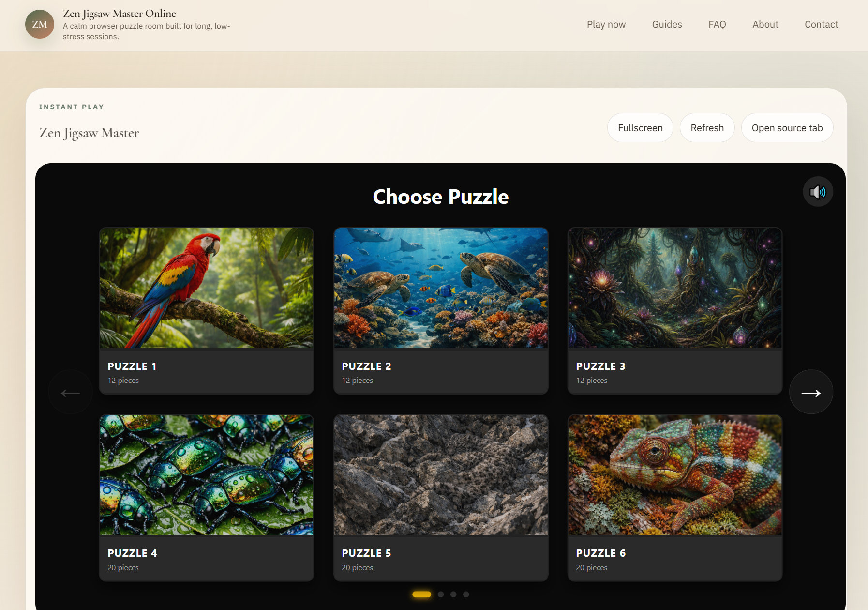Viewport: 868px width, 610px height.
Task: Select the Puzzle 2 sea turtle thumbnail
Action: 441,288
